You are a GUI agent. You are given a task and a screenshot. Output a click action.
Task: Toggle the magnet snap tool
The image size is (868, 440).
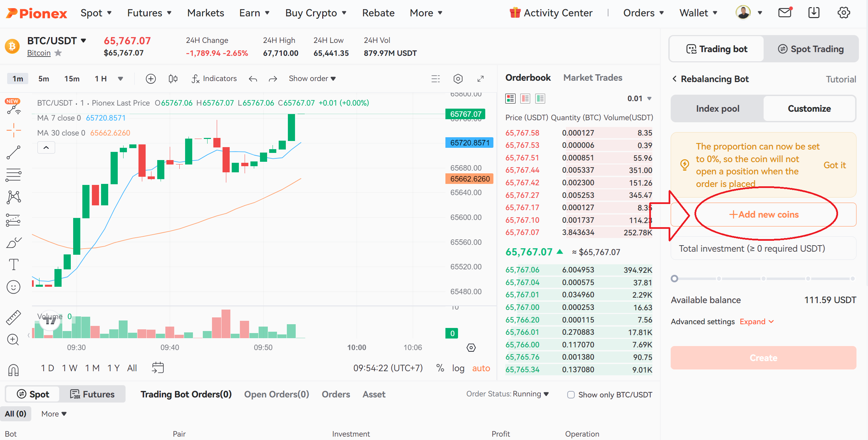[x=14, y=370]
